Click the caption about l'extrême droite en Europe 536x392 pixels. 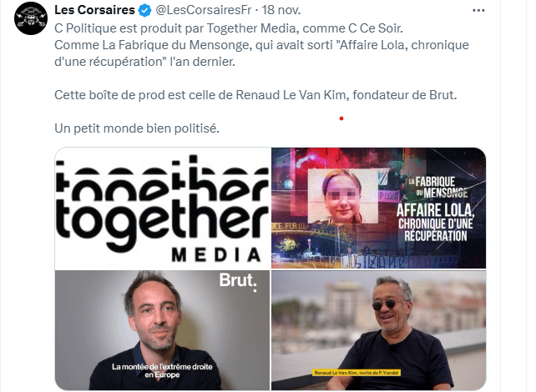[162, 370]
